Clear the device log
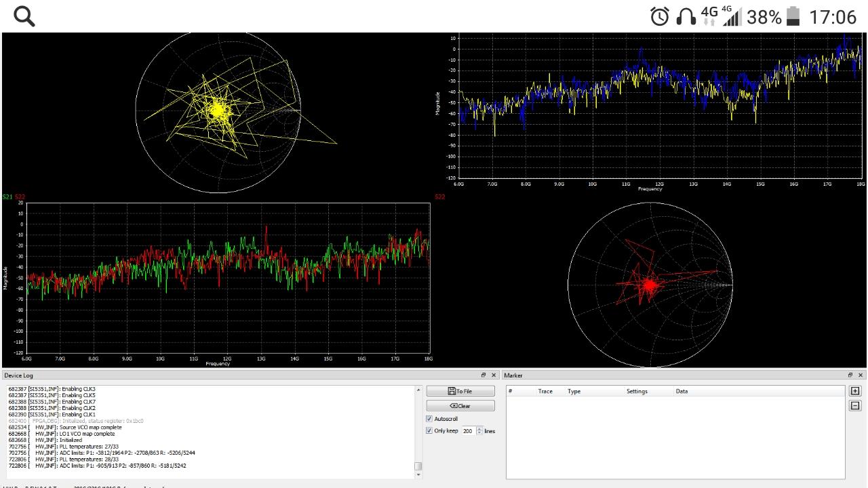The height and width of the screenshot is (488, 868). (x=460, y=405)
